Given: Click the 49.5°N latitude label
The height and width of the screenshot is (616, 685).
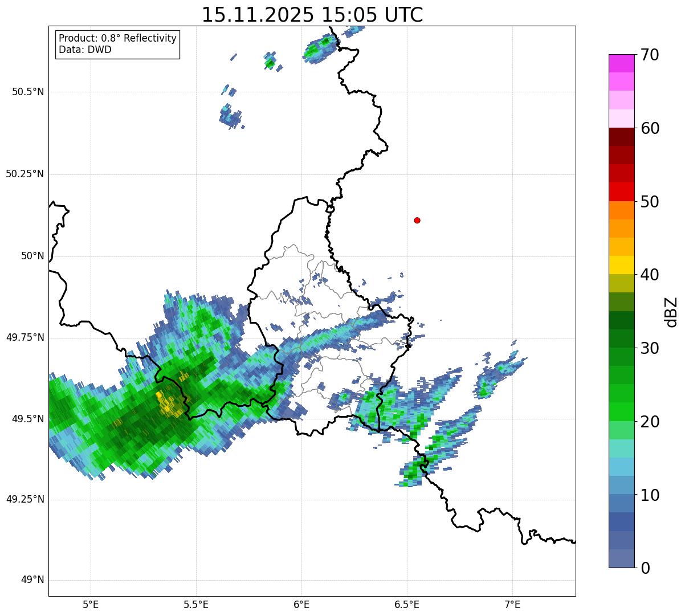Looking at the screenshot, I should (x=28, y=419).
